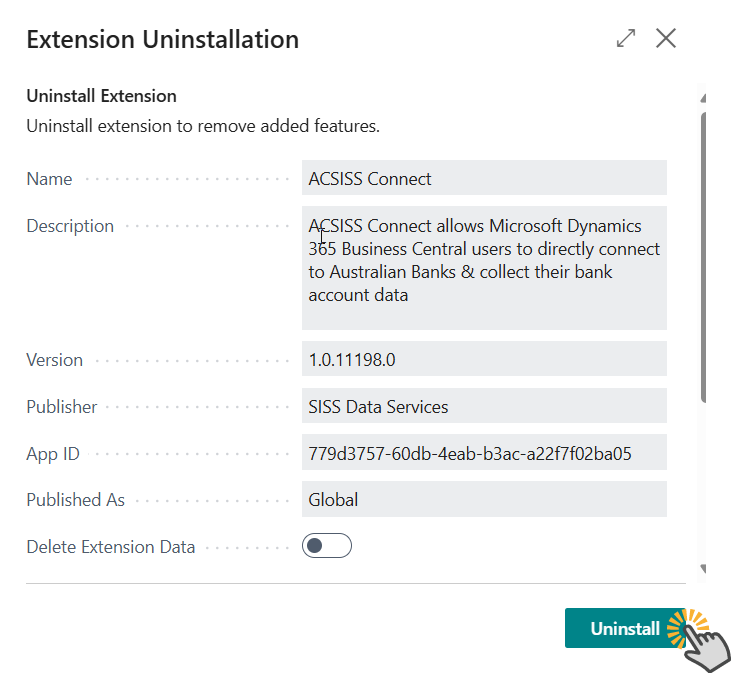This screenshot has height=673, width=731.
Task: Click the Version field 1.0.11198.0
Action: (484, 359)
